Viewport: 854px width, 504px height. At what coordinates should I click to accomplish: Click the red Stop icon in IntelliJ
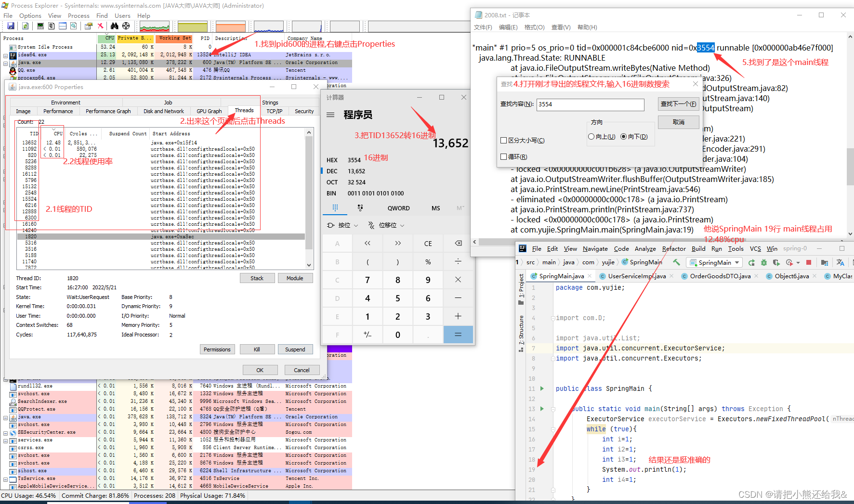click(x=809, y=262)
